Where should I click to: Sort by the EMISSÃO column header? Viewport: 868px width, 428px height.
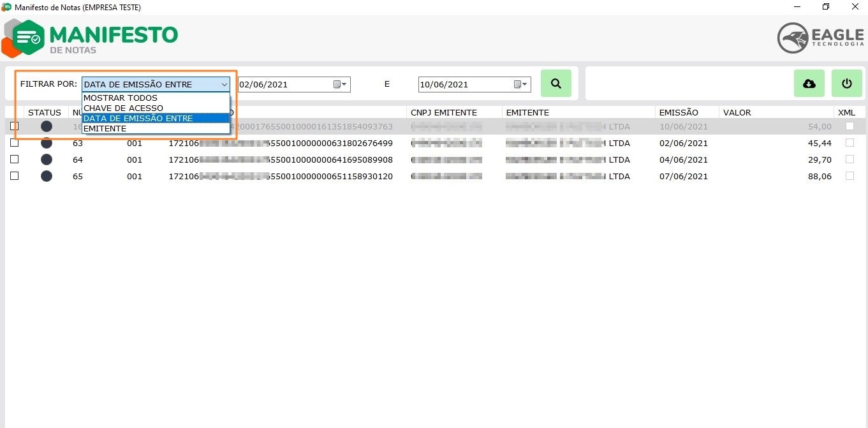[x=679, y=112]
